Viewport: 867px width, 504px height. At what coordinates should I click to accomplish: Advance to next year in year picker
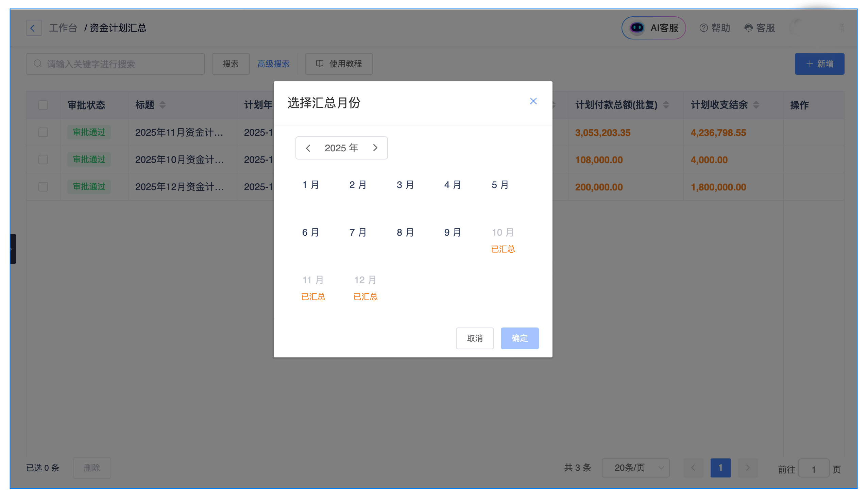[375, 148]
